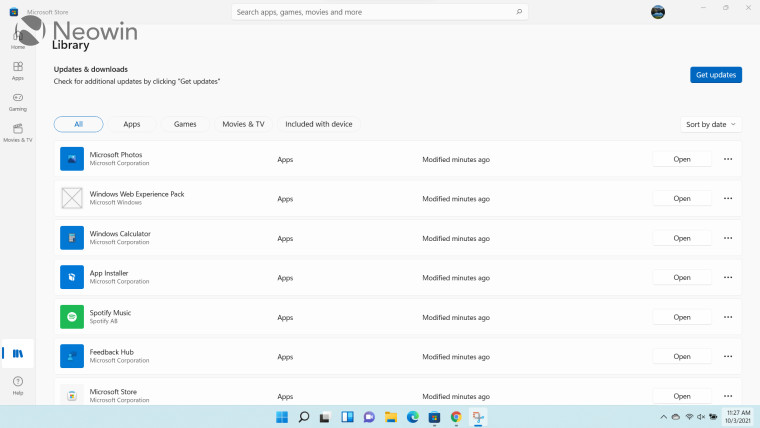Click the Get updates button
Image resolution: width=760 pixels, height=428 pixels.
pos(716,75)
